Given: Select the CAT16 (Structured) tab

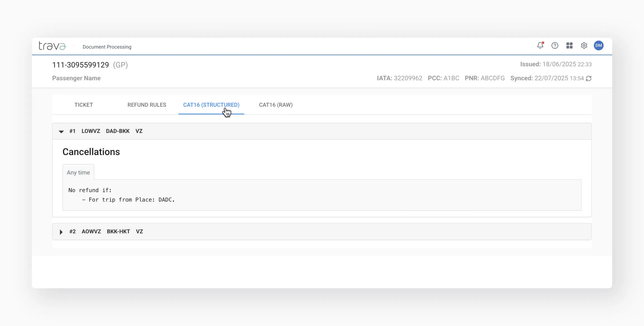Looking at the screenshot, I should click(x=211, y=105).
